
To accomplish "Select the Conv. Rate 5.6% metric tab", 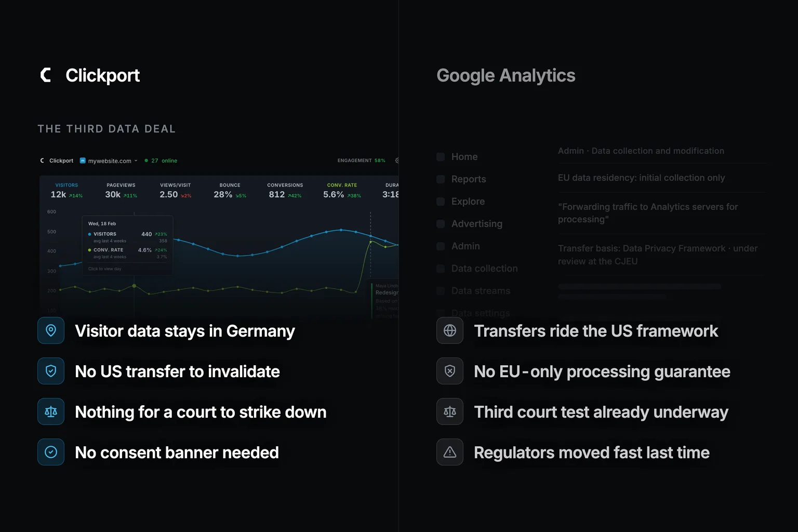I will 342,191.
